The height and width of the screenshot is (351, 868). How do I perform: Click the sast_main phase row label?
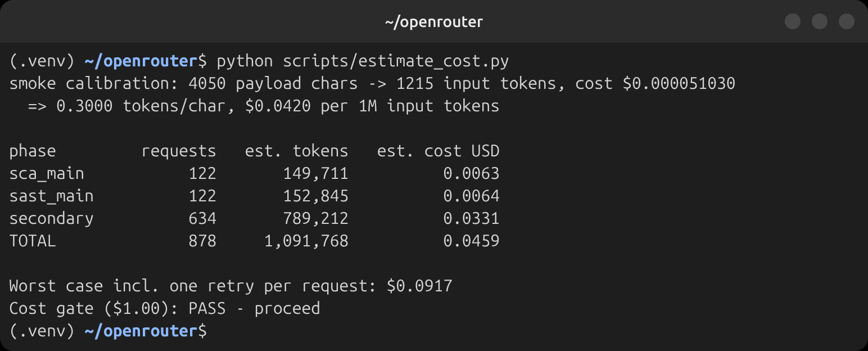click(52, 196)
